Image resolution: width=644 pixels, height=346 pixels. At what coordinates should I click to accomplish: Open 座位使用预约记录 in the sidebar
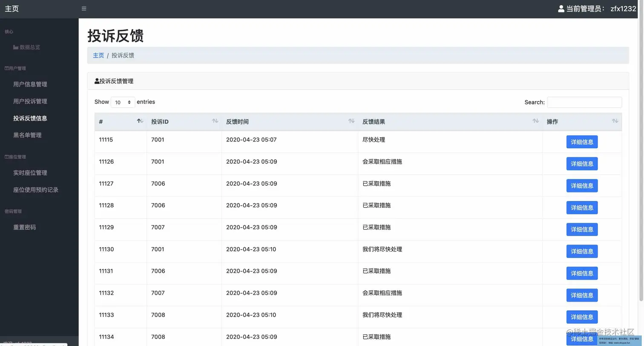click(36, 190)
